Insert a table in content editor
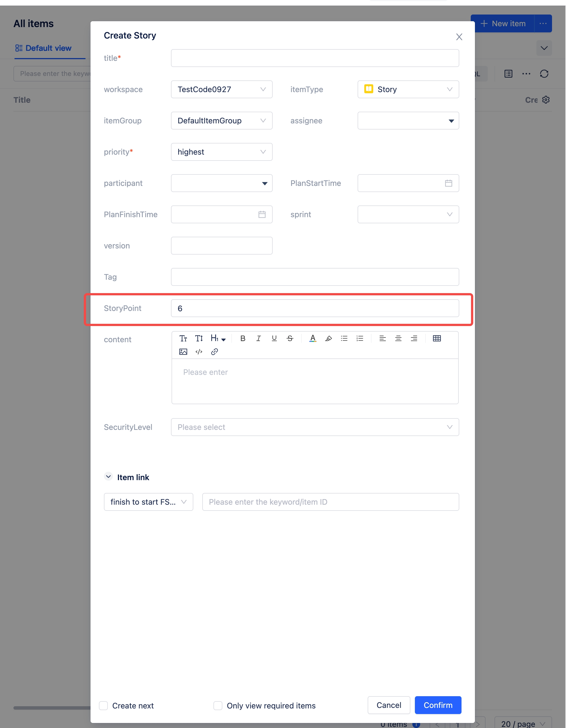Screen dimensions: 566x728 pyautogui.click(x=437, y=338)
